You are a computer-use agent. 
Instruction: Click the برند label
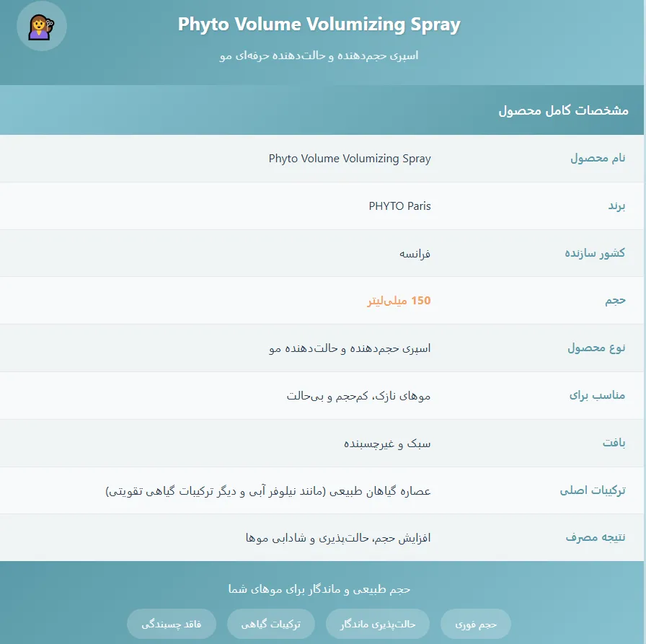616,206
